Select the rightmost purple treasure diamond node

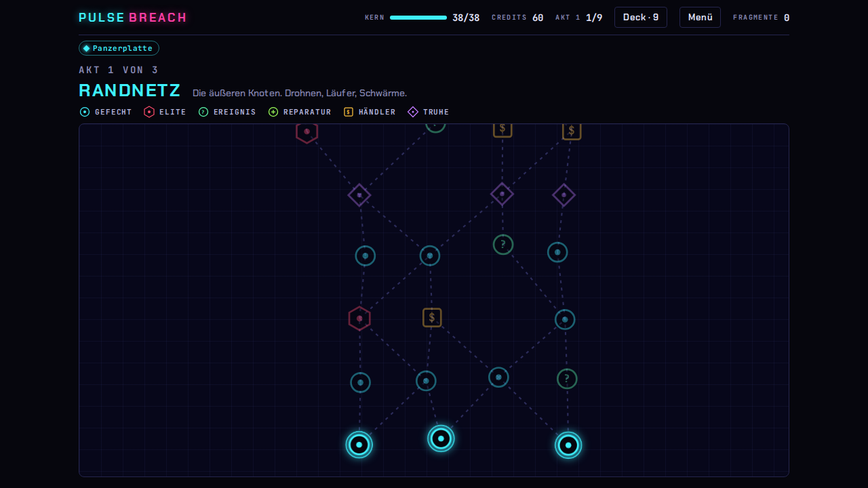(564, 195)
